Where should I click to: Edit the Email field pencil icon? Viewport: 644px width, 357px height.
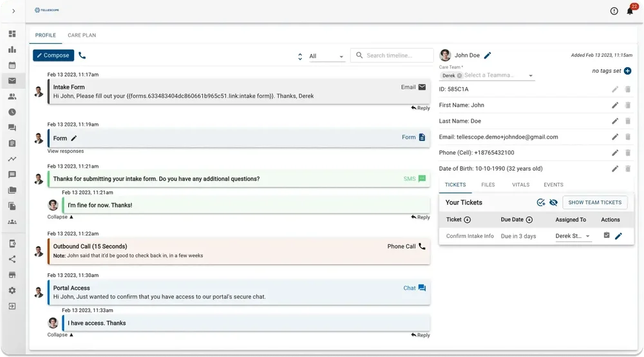[x=615, y=137]
